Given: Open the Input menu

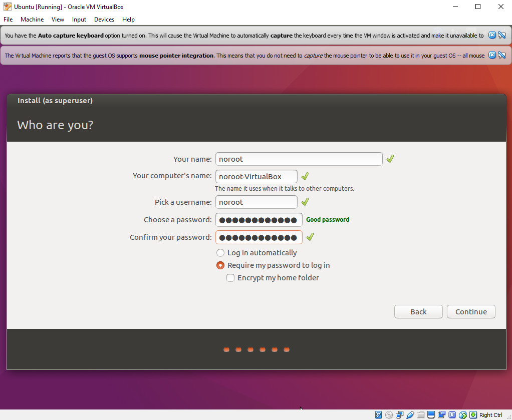Looking at the screenshot, I should tap(79, 20).
